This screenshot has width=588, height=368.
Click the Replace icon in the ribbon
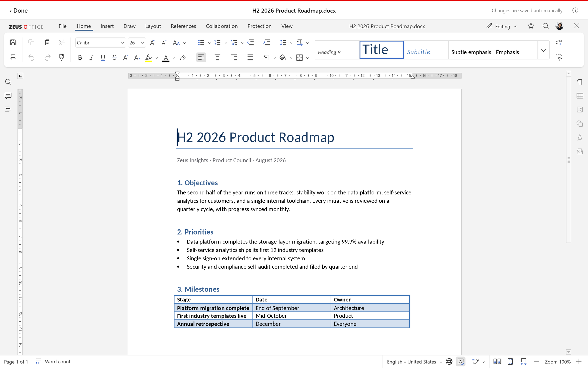559,42
